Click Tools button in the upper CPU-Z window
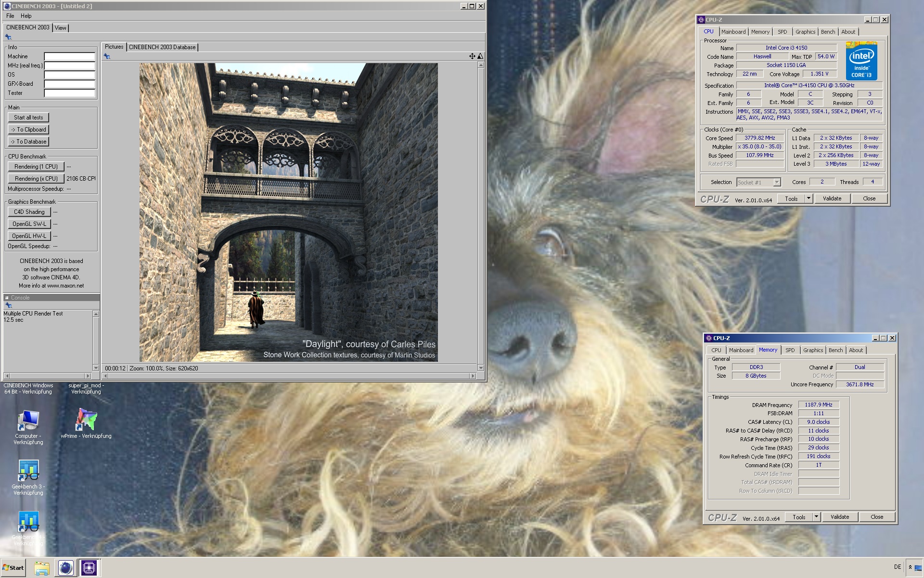This screenshot has height=578, width=924. pos(791,198)
